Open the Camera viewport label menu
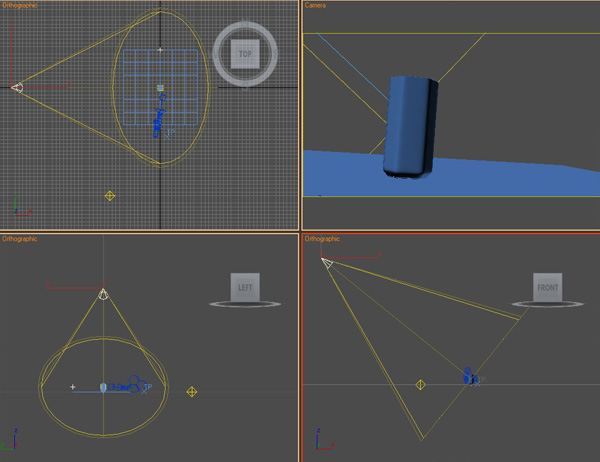The image size is (600, 462). 315,5
